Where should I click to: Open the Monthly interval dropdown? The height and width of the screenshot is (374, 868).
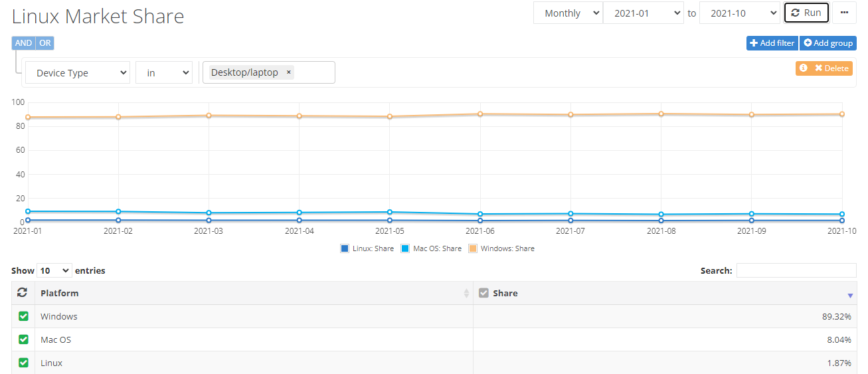[568, 13]
